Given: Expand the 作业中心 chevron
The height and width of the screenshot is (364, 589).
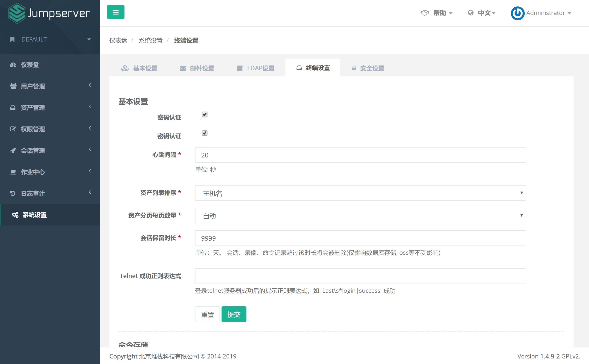Looking at the screenshot, I should [x=90, y=171].
